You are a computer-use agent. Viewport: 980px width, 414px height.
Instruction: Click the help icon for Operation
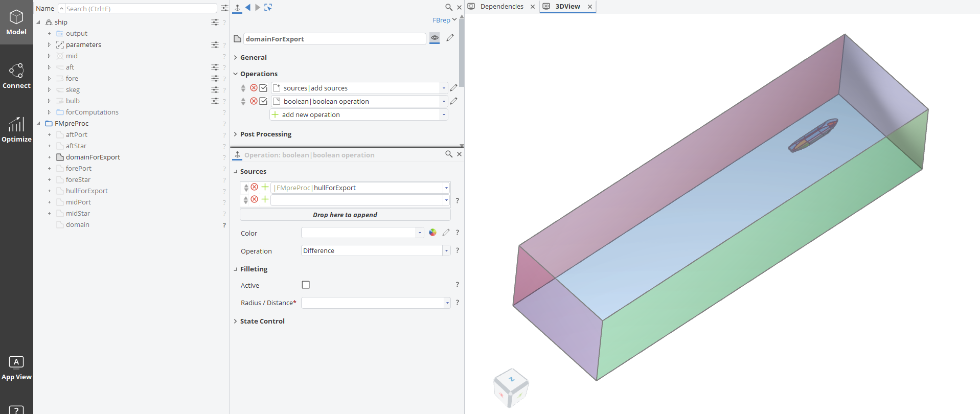[458, 250]
